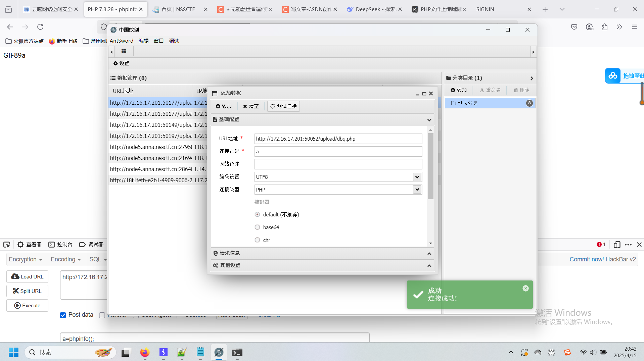
Task: Reload the Firefox page
Action: coord(40,27)
